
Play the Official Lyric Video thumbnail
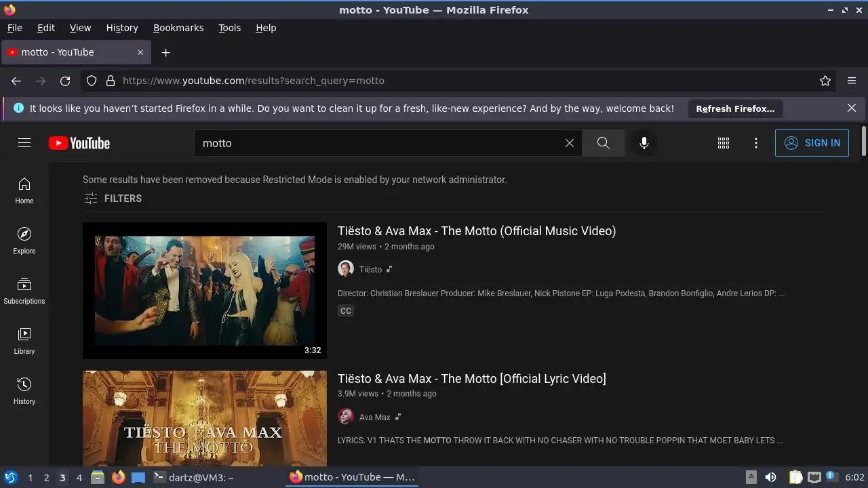(x=205, y=418)
